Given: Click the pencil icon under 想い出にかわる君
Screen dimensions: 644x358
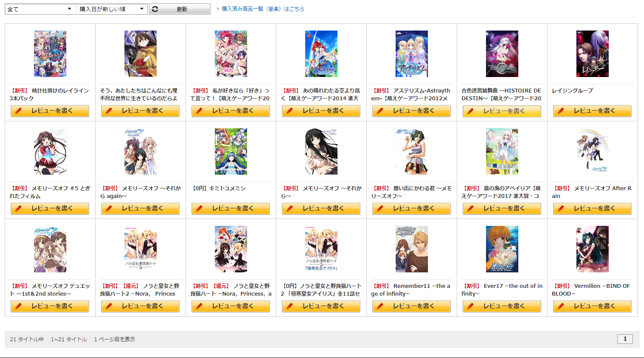Looking at the screenshot, I should 380,209.
